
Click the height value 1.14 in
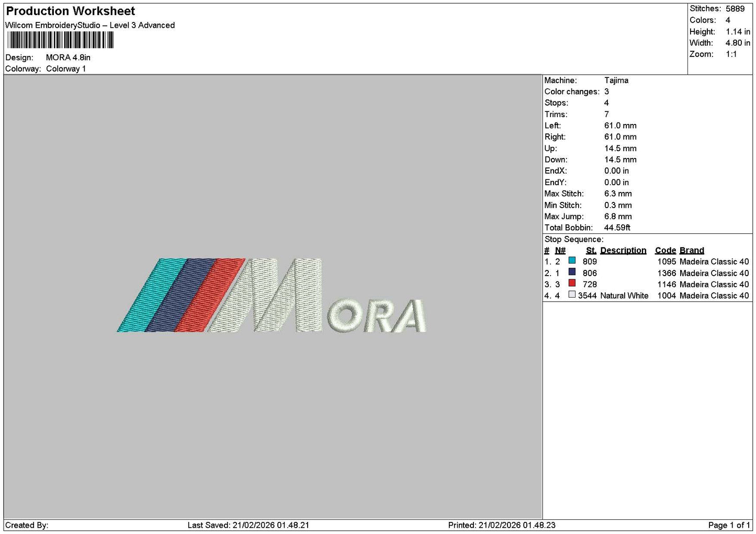click(x=738, y=32)
